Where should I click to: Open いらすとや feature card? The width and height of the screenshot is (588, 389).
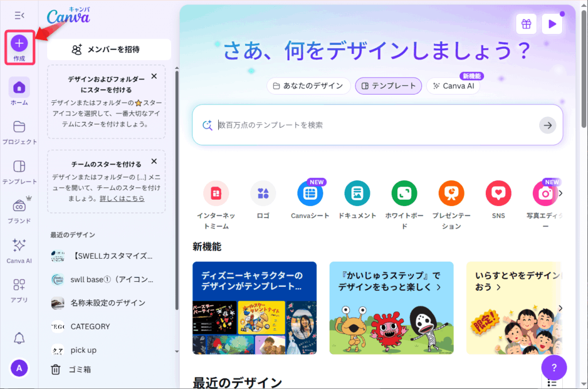(514, 308)
